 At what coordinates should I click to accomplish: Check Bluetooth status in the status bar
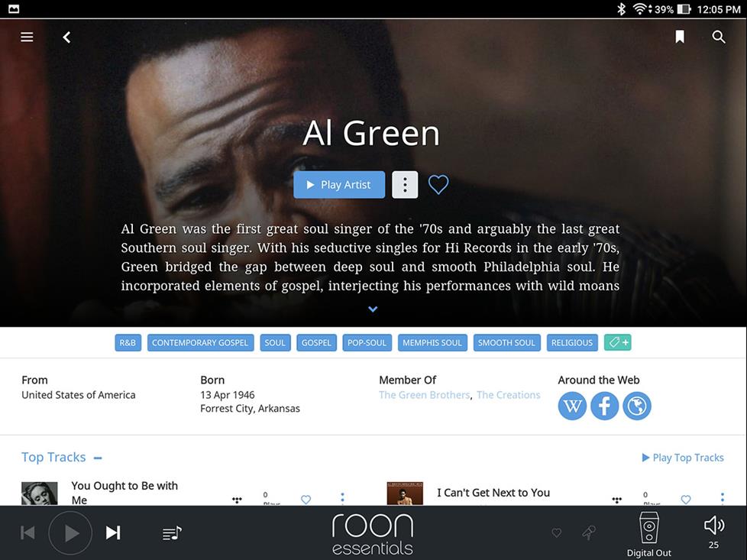[x=621, y=9]
